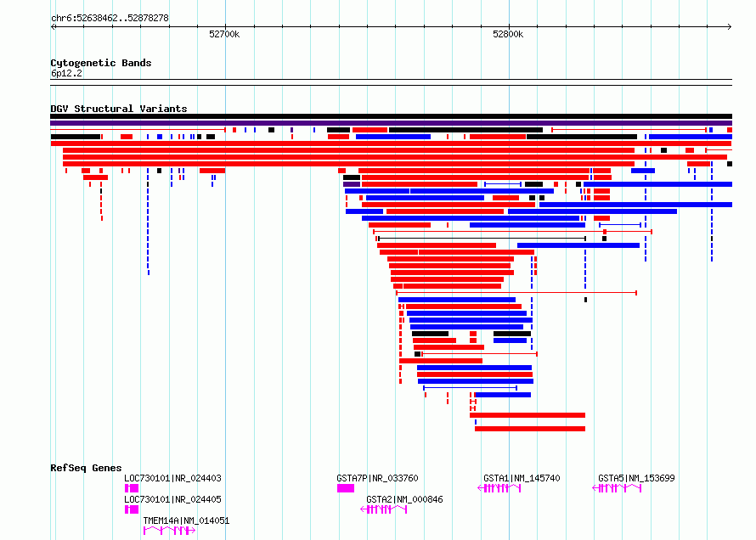Click the GSTA5 exon-intron gene glyph
756x540 pixels.
[x=617, y=488]
